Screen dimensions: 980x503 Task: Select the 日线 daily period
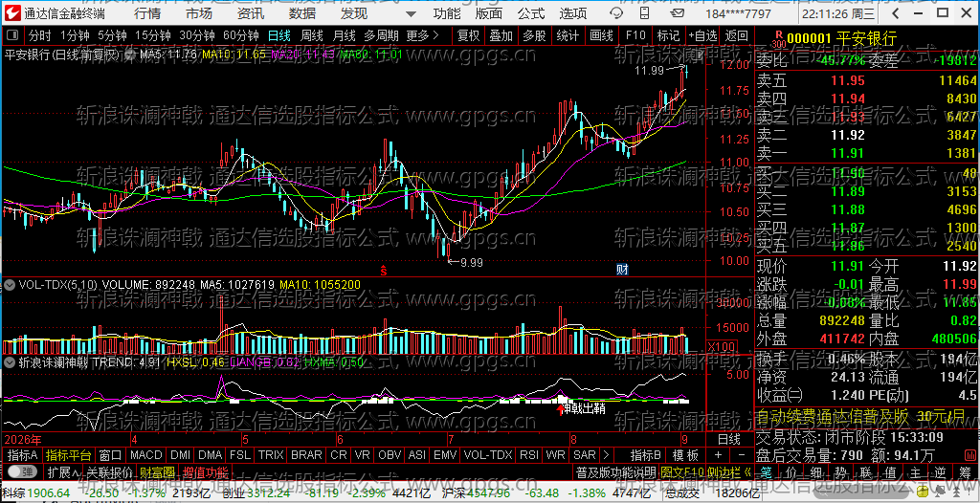pyautogui.click(x=279, y=35)
